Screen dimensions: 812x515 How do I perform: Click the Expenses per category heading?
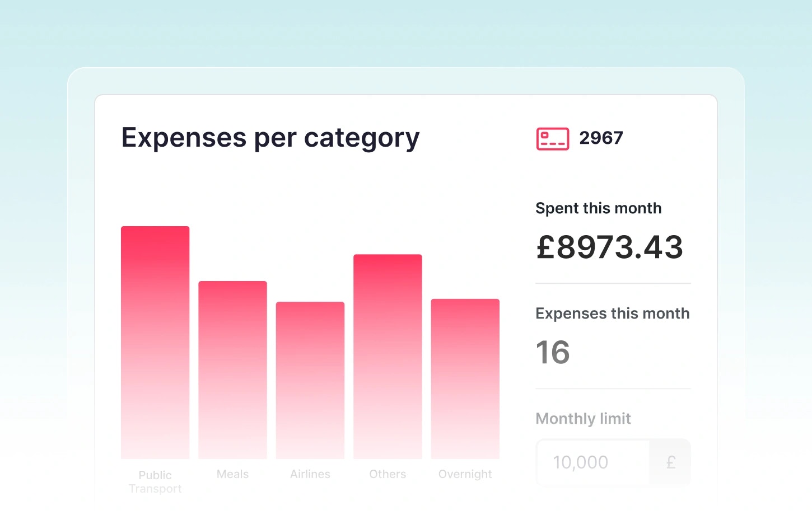270,138
